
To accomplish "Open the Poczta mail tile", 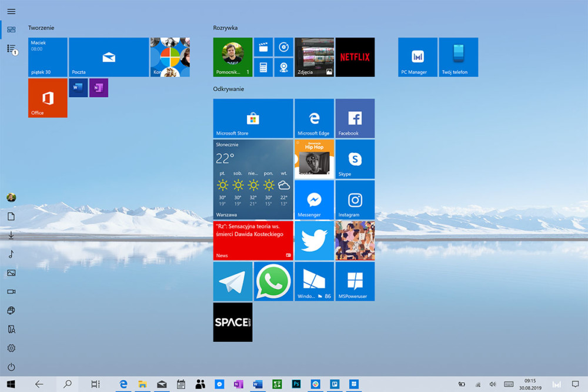I will click(109, 57).
